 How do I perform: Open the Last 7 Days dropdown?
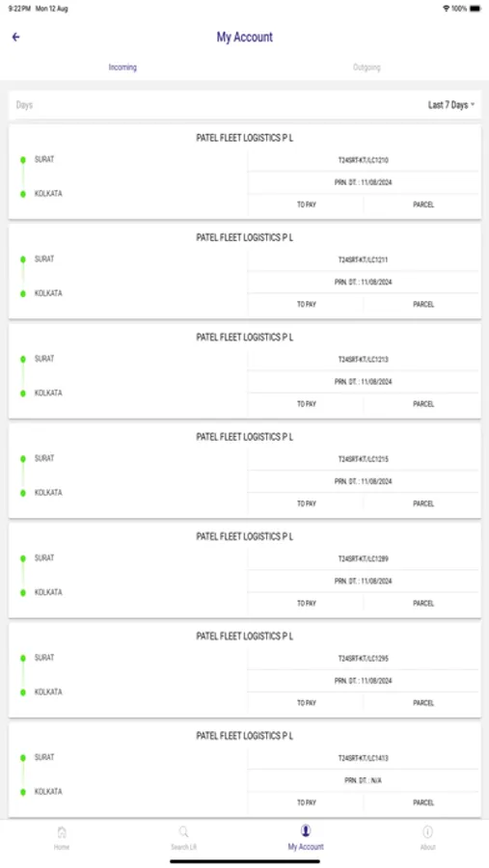451,105
